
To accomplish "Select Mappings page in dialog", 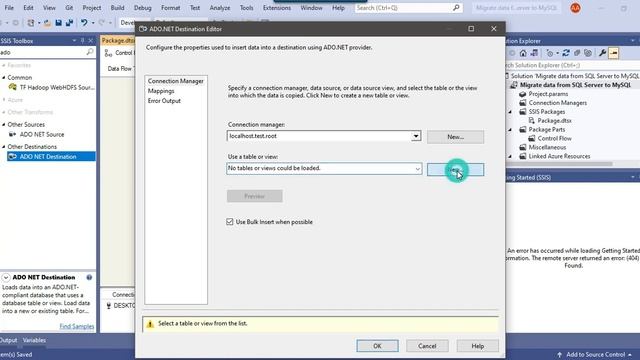I will tap(161, 91).
